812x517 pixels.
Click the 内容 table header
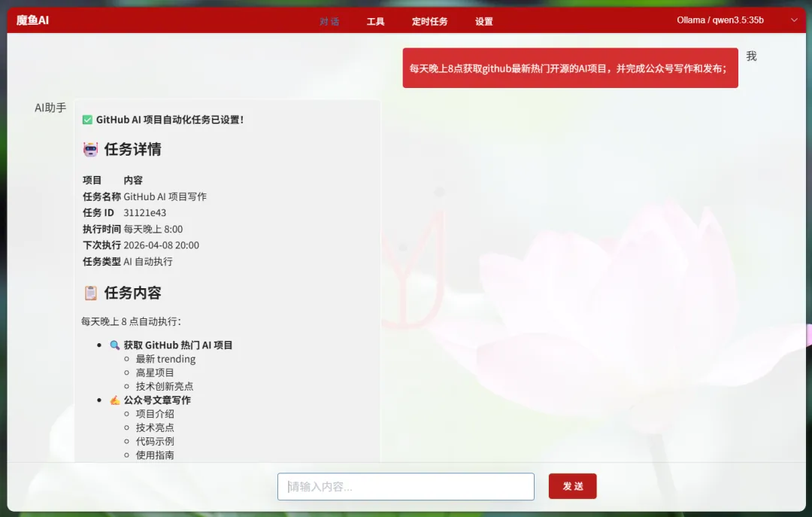pyautogui.click(x=132, y=181)
